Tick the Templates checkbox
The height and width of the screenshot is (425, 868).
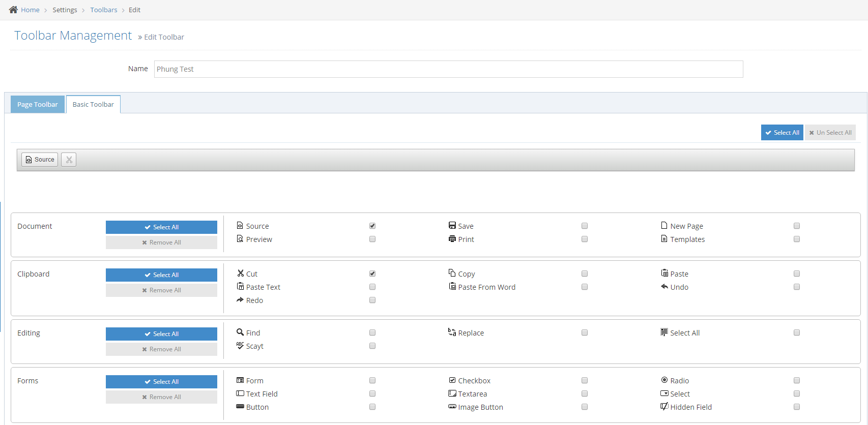[797, 239]
